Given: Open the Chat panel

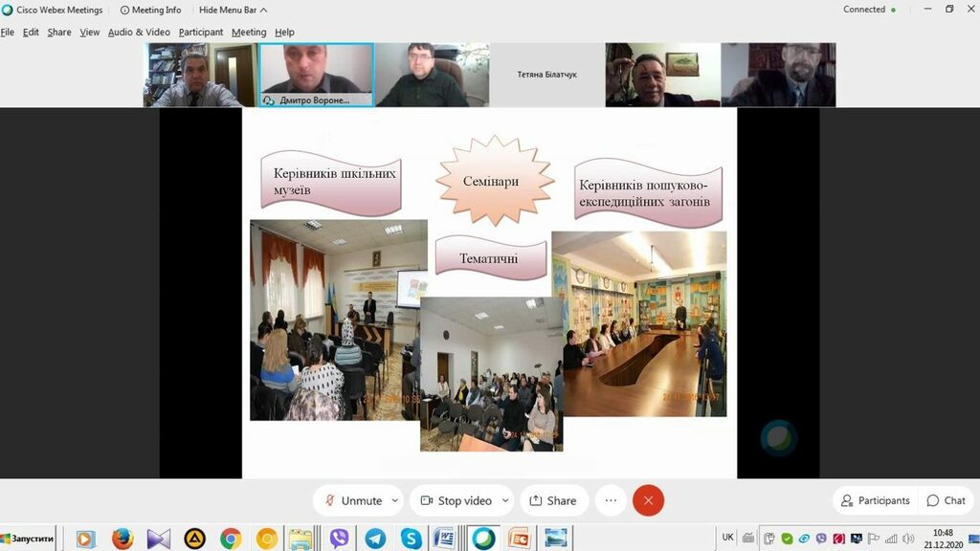Looking at the screenshot, I should click(946, 500).
